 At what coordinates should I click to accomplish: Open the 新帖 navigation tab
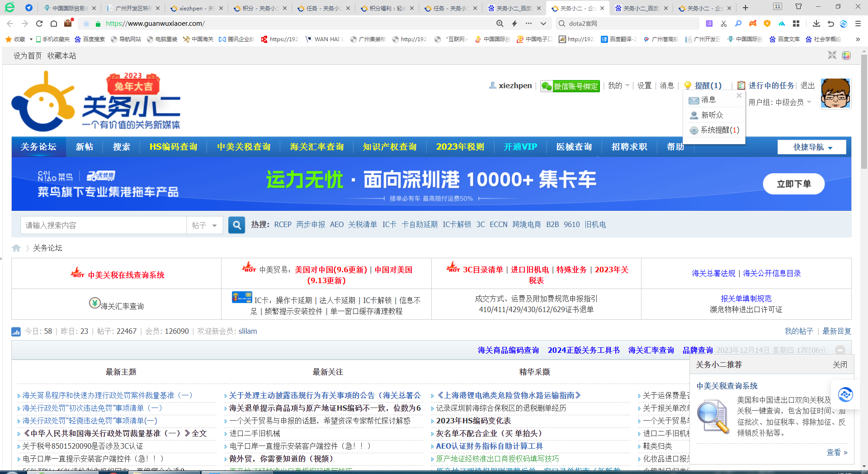click(x=85, y=147)
